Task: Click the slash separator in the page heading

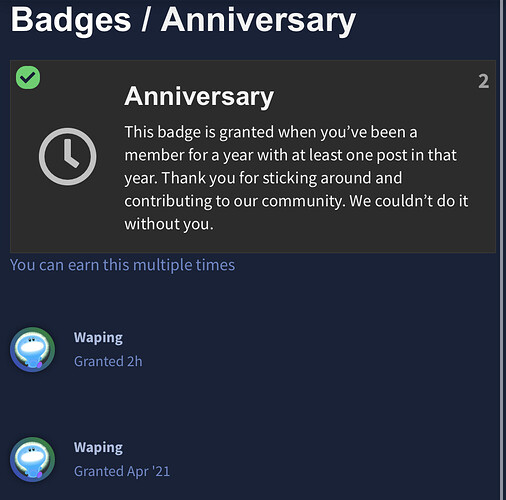Action: [x=145, y=20]
